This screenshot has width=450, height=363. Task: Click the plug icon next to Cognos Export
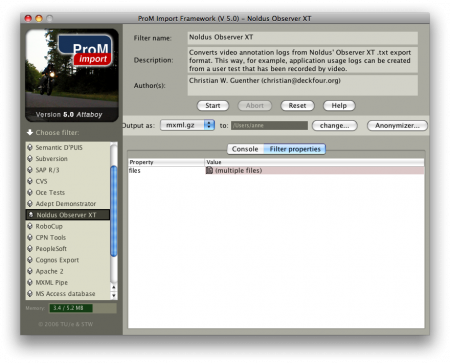tap(30, 260)
